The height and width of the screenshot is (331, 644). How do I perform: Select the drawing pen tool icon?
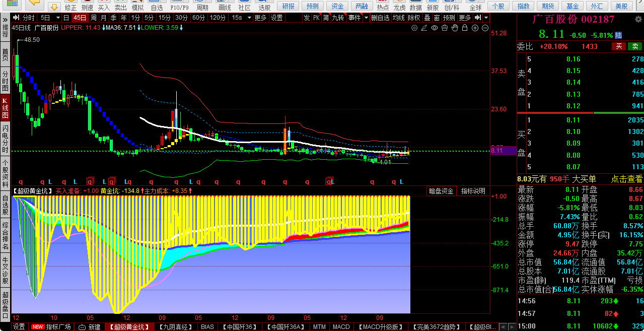point(424,28)
